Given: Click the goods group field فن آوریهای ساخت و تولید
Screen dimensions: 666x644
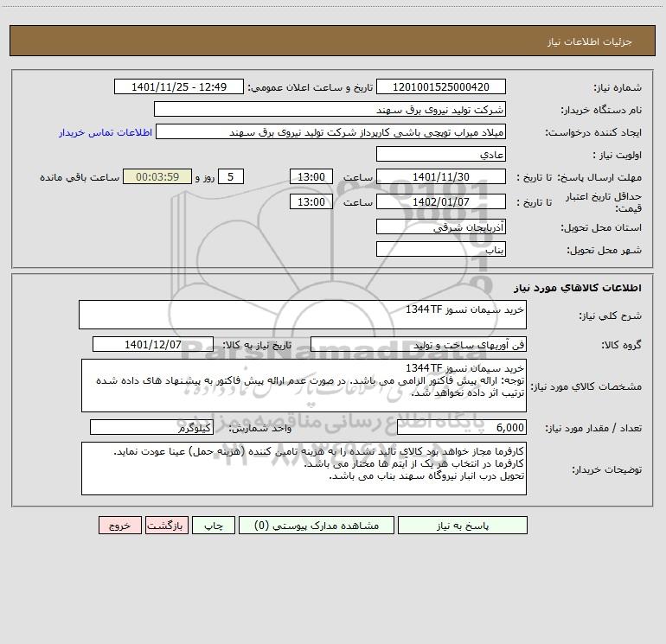Looking at the screenshot, I should [x=419, y=344].
